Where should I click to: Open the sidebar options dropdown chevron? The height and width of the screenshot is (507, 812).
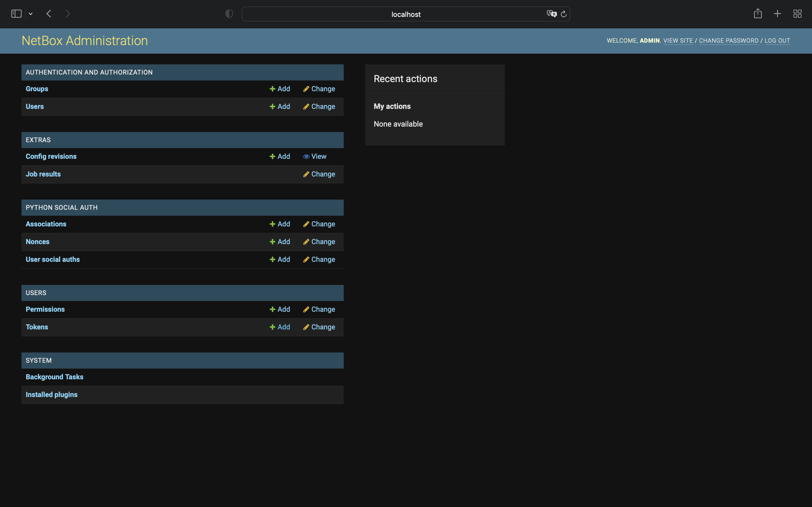31,14
